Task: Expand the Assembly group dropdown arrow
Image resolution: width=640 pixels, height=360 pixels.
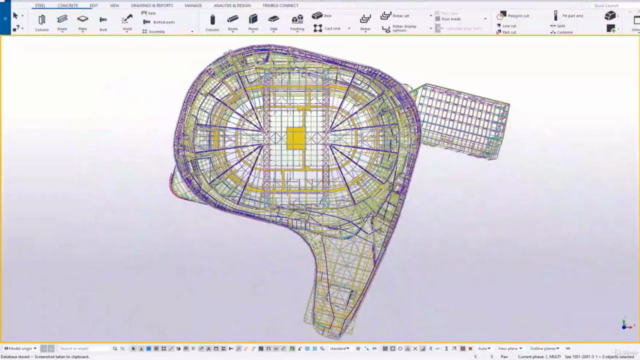Action: [x=192, y=31]
